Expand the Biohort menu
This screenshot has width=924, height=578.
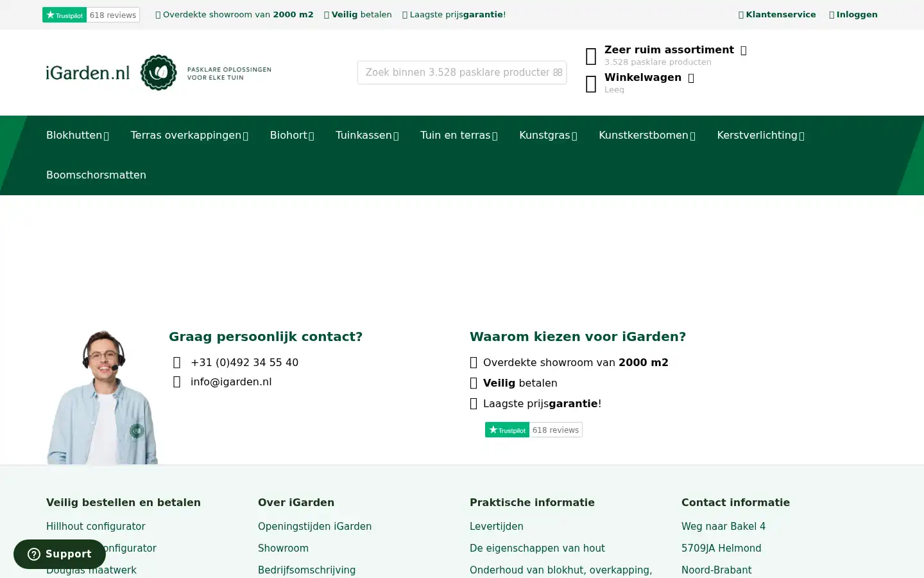(292, 136)
